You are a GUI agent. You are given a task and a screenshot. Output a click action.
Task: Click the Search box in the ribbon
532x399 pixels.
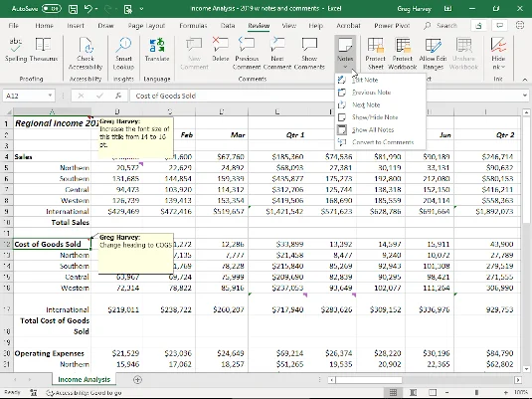pyautogui.click(x=441, y=26)
